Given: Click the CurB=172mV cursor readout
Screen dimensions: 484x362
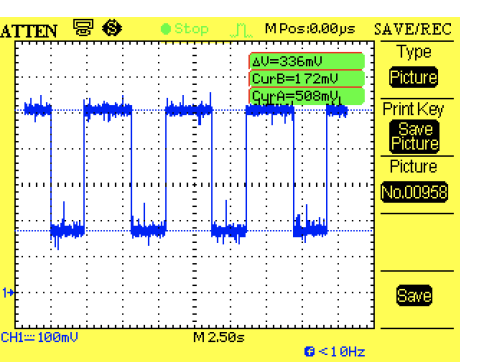Looking at the screenshot, I should click(x=307, y=79).
